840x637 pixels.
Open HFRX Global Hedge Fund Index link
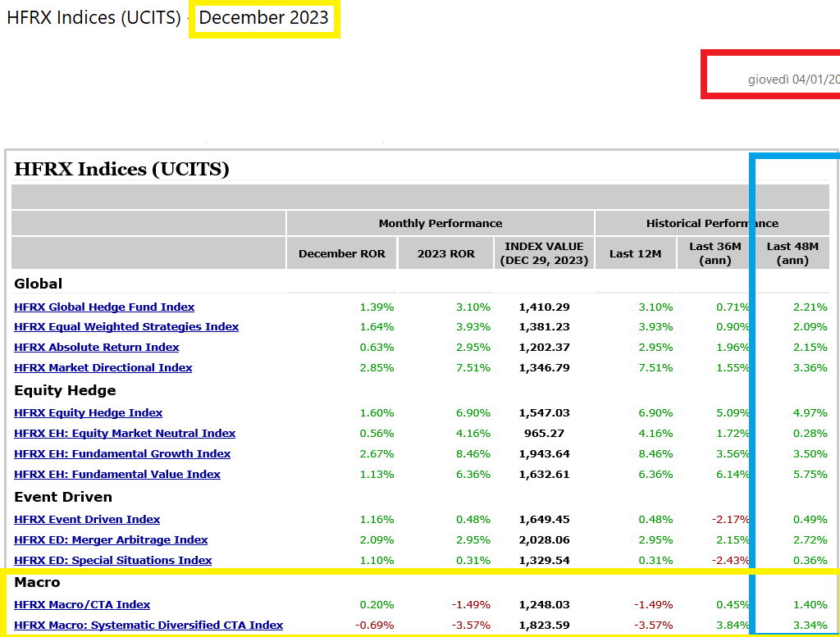point(104,307)
